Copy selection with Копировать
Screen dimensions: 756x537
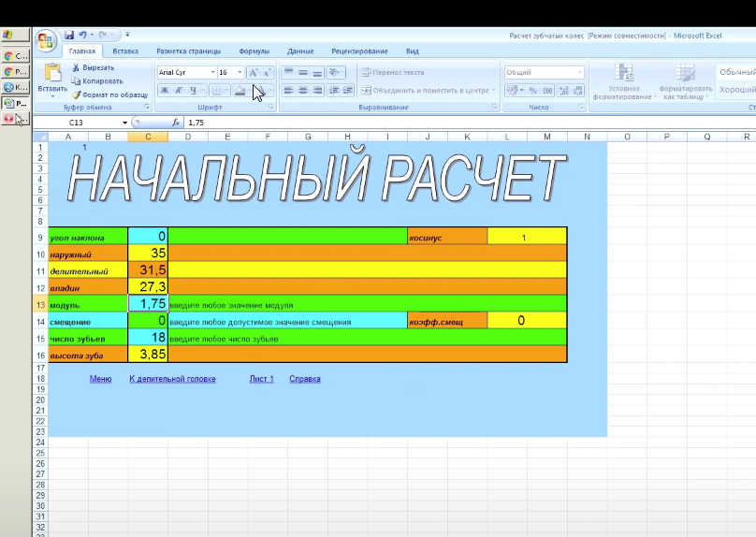97,81
